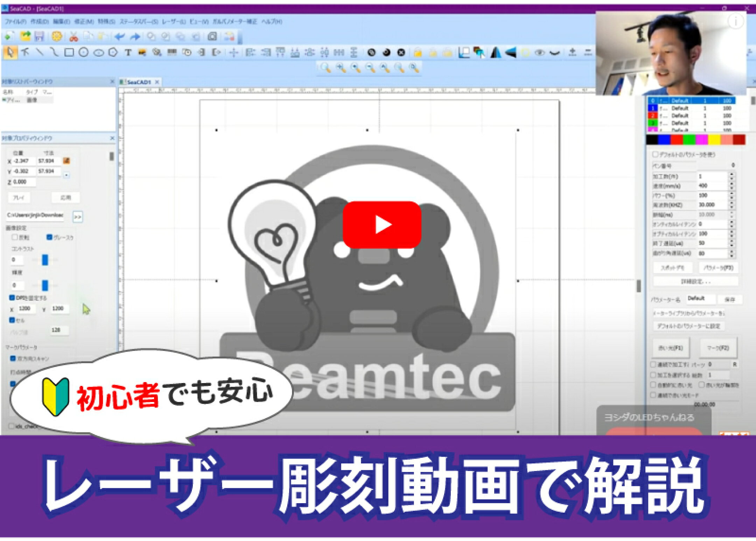Toggle the DPI固定 checkbox
The image size is (756, 541).
click(x=12, y=298)
